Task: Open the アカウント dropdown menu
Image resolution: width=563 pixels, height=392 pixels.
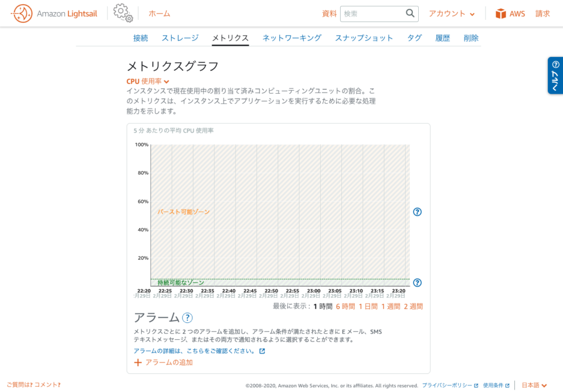Action: point(452,13)
